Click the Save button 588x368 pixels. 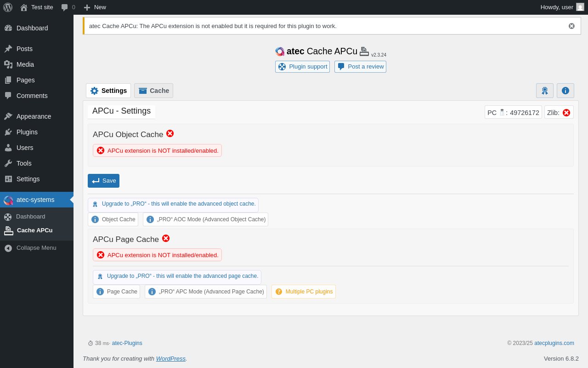(103, 181)
